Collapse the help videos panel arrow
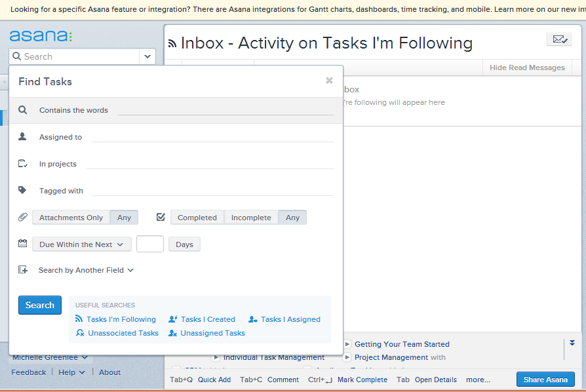This screenshot has width=586, height=392. tap(572, 343)
